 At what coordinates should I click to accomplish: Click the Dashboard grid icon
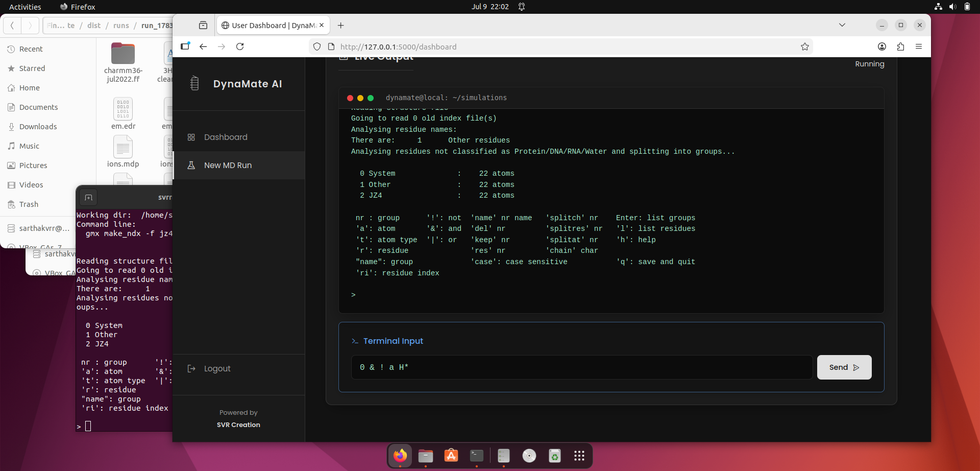(191, 137)
